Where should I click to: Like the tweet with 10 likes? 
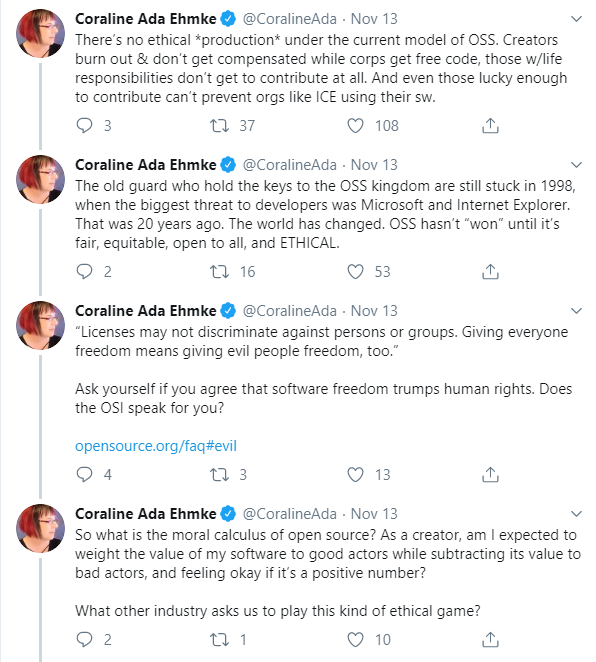[x=355, y=640]
